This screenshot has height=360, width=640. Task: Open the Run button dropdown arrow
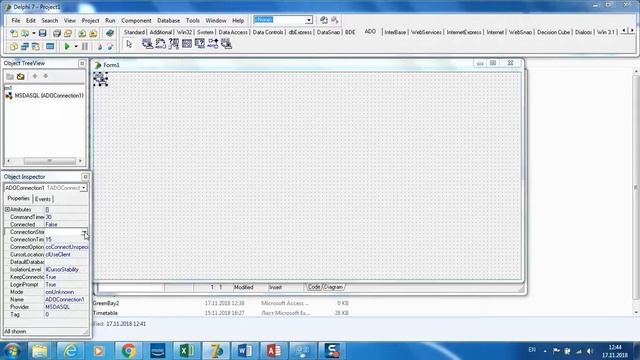[76, 47]
